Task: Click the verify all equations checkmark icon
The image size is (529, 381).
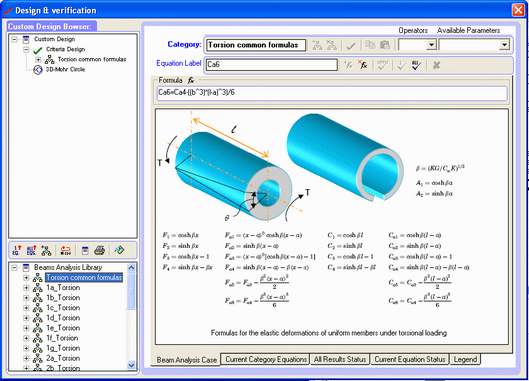Action: pyautogui.click(x=416, y=65)
